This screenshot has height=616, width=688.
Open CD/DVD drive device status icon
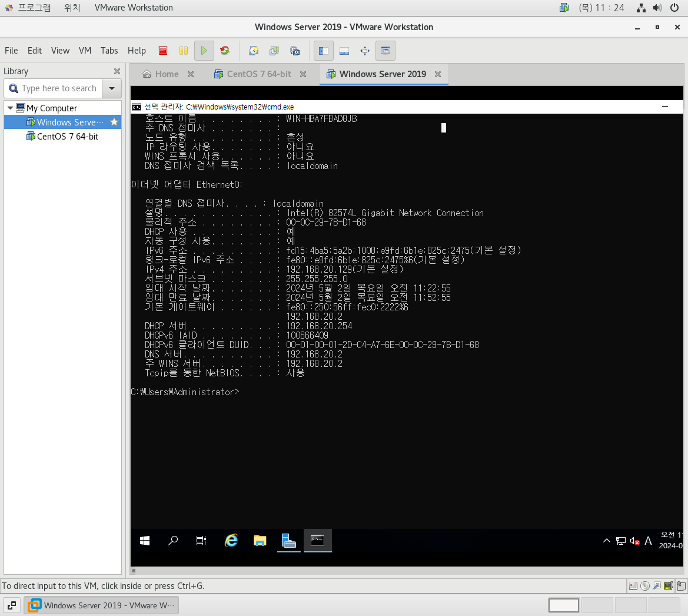645,586
